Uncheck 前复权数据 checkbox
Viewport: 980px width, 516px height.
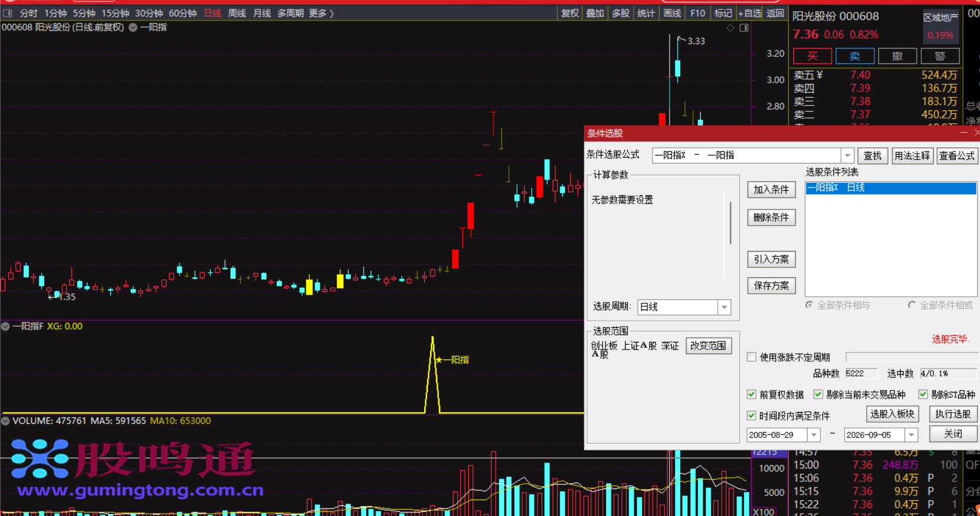(x=752, y=395)
